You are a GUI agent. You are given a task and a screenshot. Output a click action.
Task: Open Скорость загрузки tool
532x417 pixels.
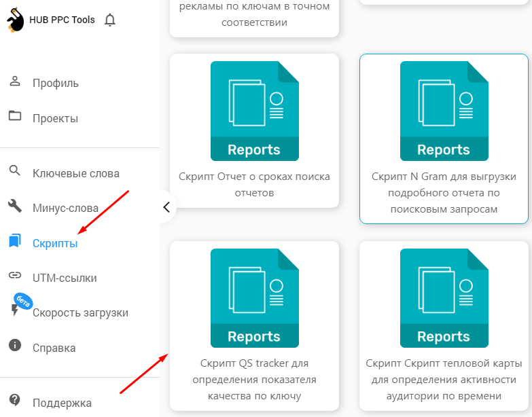(80, 312)
